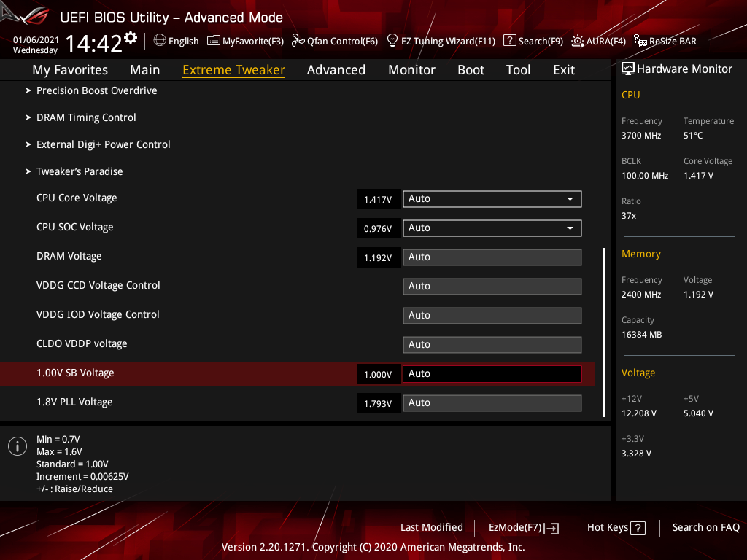The image size is (747, 560).
Task: Click the Hardware Monitor display icon
Action: [x=628, y=69]
